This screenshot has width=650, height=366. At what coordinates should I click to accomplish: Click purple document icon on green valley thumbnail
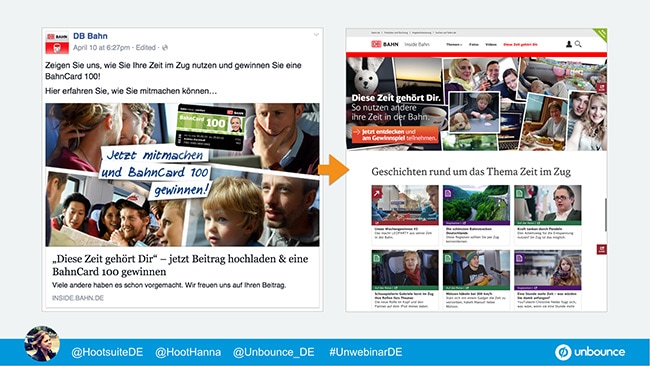(x=448, y=193)
